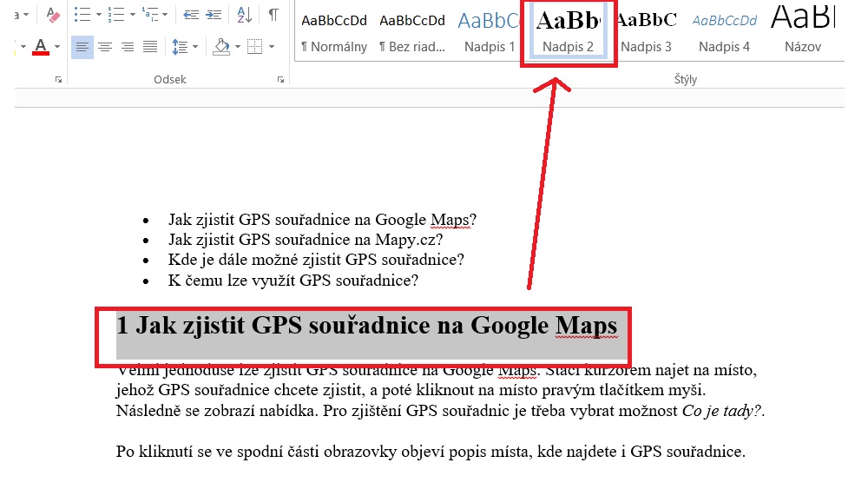Screen dimensions: 868x489
Task: Click the line starting 'jehož GPS souřadnice chcete zjistit'
Action: (411, 391)
